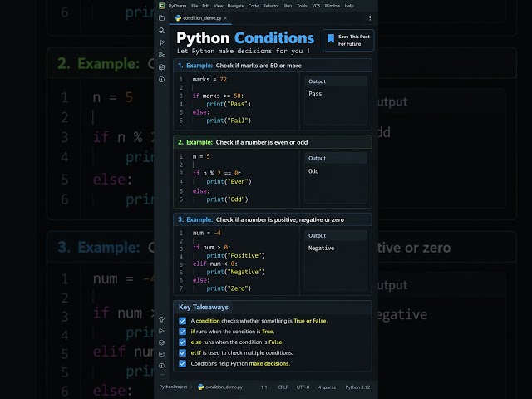Click the rounded-square icon above the bottom circled-exclamation icon
The image size is (532, 399).
point(162,354)
